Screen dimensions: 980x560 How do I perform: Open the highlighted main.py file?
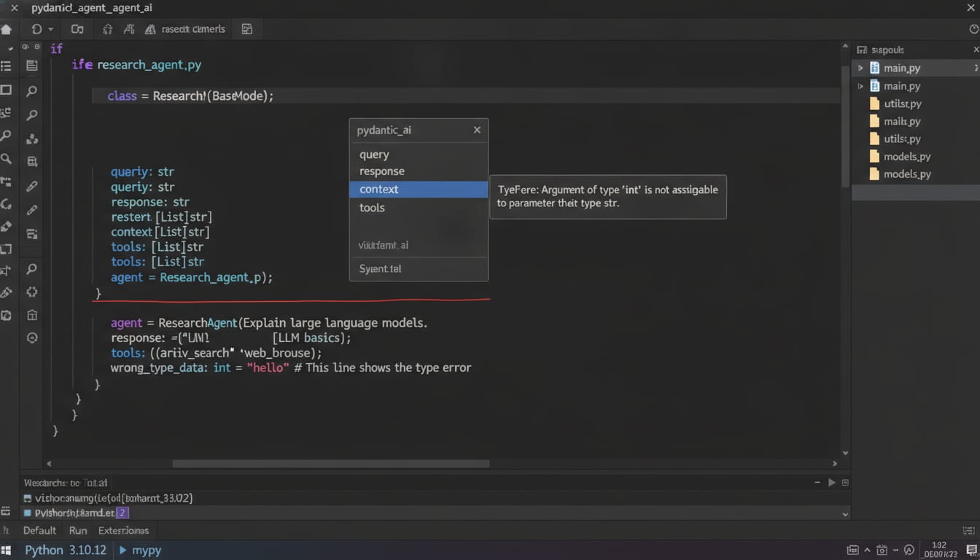tap(916, 68)
